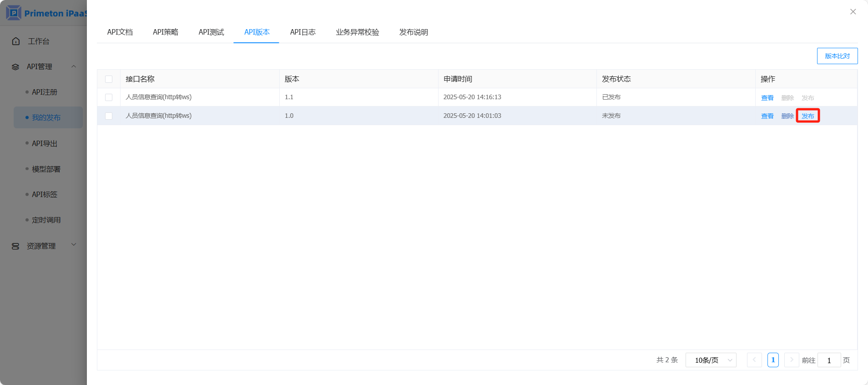Image resolution: width=868 pixels, height=385 pixels.
Task: Click the 版本比对 button
Action: coord(837,56)
